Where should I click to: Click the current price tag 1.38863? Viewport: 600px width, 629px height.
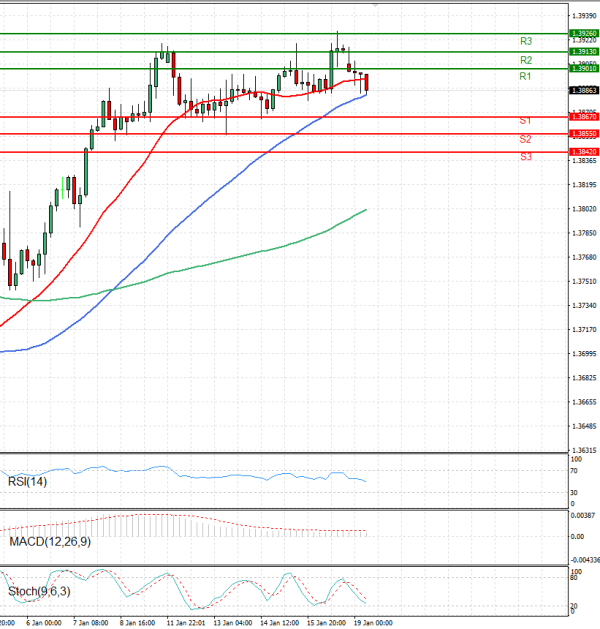tap(583, 89)
